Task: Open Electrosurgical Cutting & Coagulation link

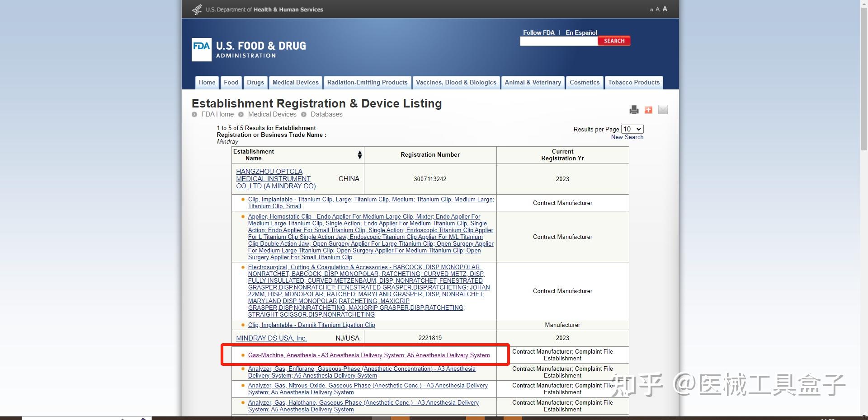Action: click(369, 291)
